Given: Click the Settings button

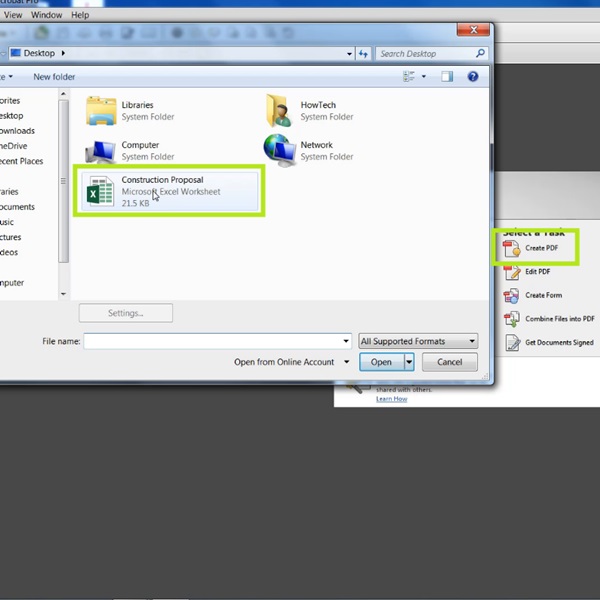Looking at the screenshot, I should 126,313.
